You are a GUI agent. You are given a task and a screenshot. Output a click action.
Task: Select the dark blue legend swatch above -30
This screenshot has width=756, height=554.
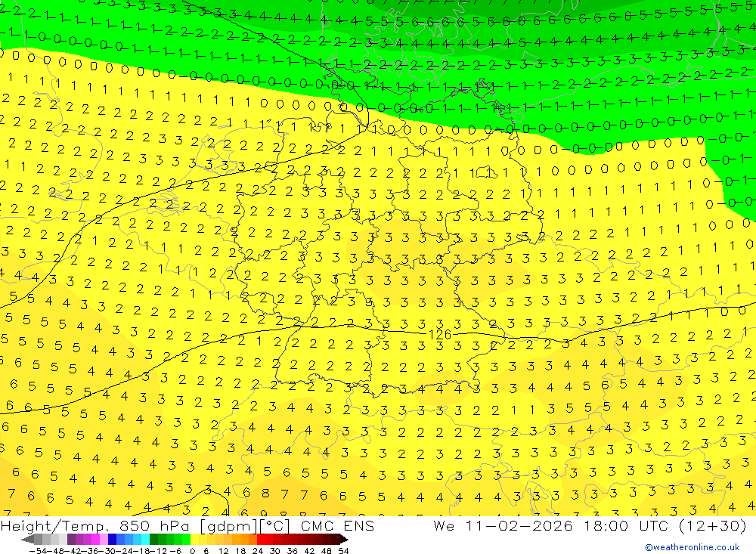point(113,540)
